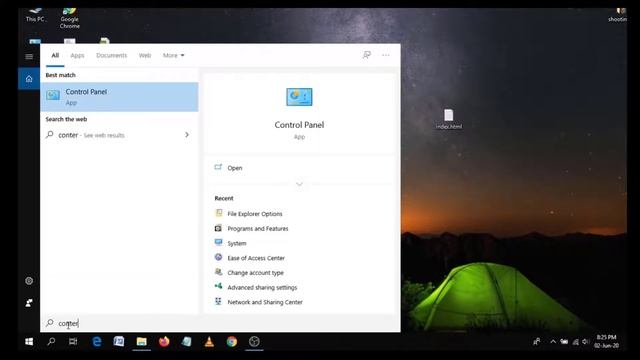
Task: Open the taskbar clock and date
Action: click(607, 342)
